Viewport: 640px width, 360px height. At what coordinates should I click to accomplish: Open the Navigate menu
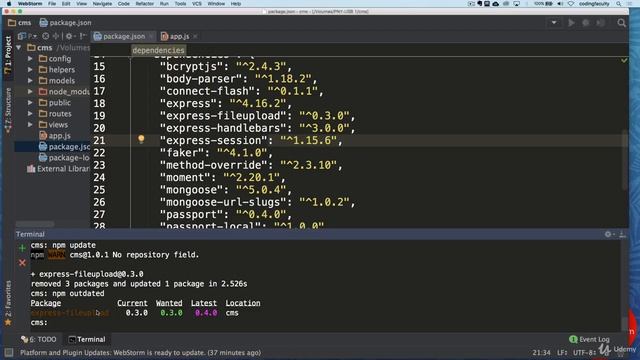(x=102, y=4)
